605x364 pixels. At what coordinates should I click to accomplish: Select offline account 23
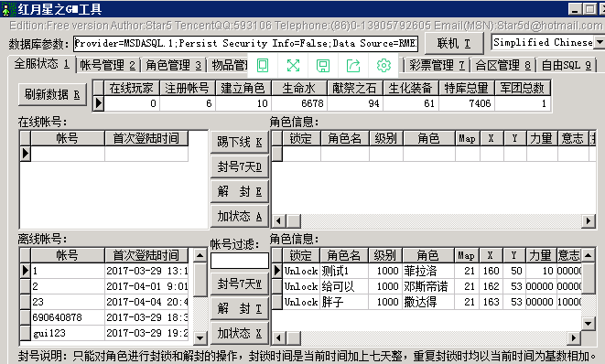(68, 302)
